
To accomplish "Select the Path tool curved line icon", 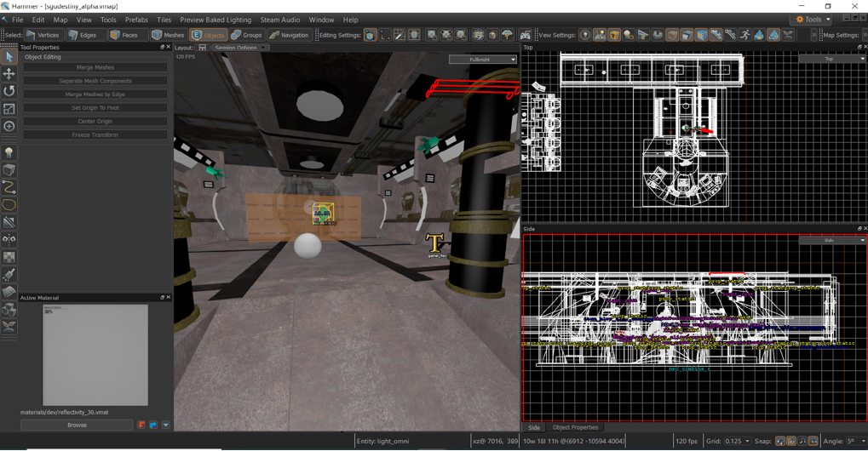I will [x=9, y=187].
